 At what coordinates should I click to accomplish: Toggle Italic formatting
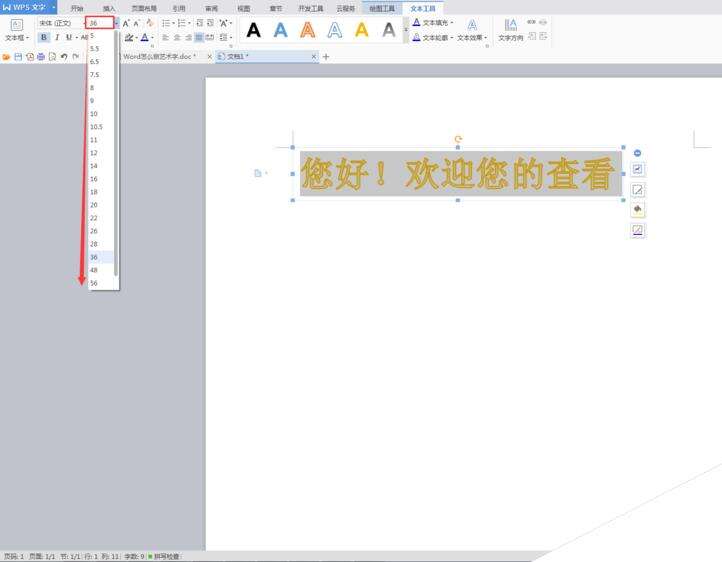tap(57, 37)
